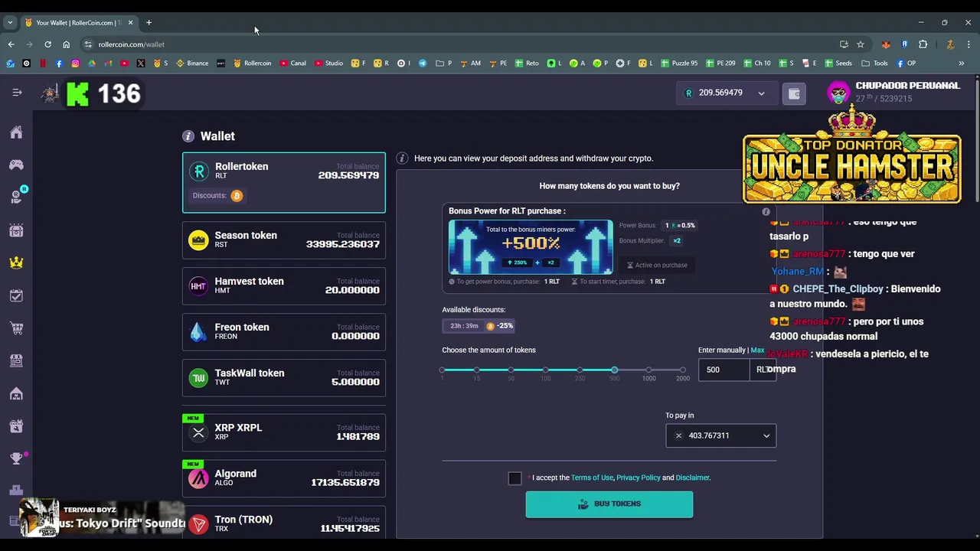This screenshot has width=980, height=551.
Task: Open the Games controller icon
Action: coord(16,165)
